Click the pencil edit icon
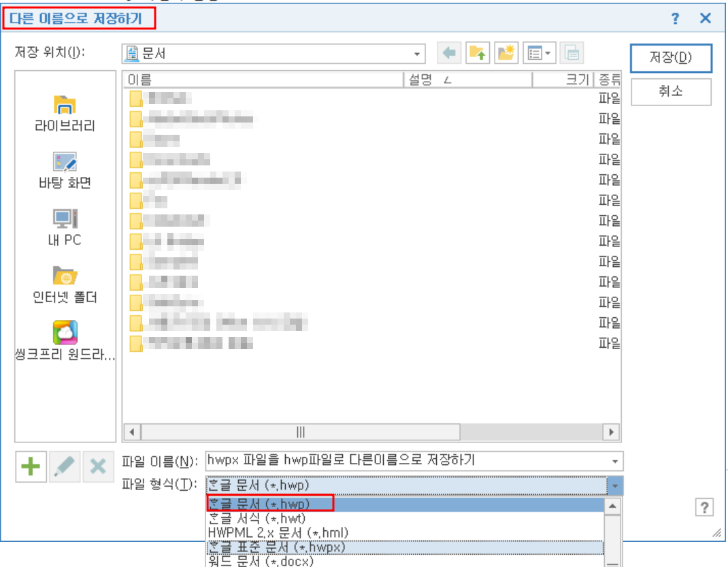The image size is (728, 567). (x=65, y=466)
